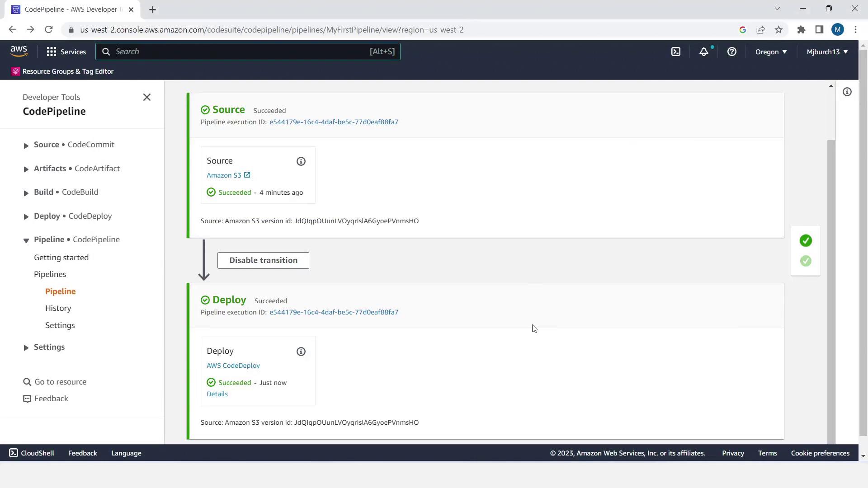Screen dimensions: 868x488
Task: Open the Deploy action Details link
Action: [x=217, y=394]
